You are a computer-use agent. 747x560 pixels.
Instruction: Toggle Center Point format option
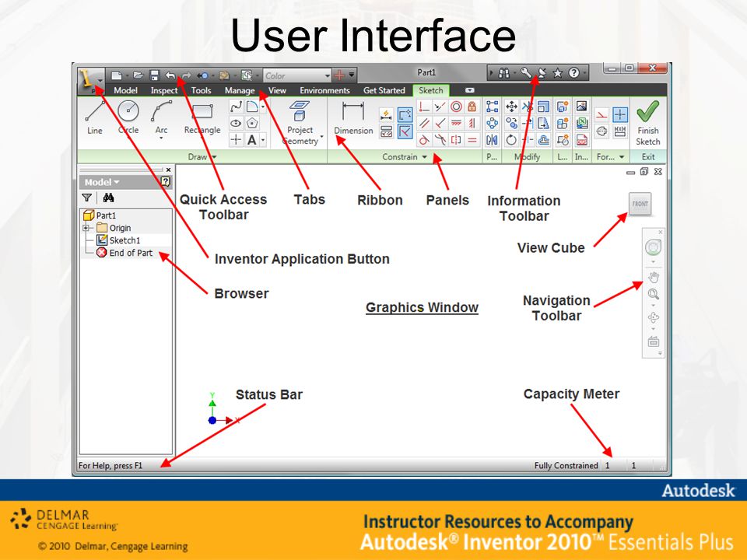click(620, 114)
